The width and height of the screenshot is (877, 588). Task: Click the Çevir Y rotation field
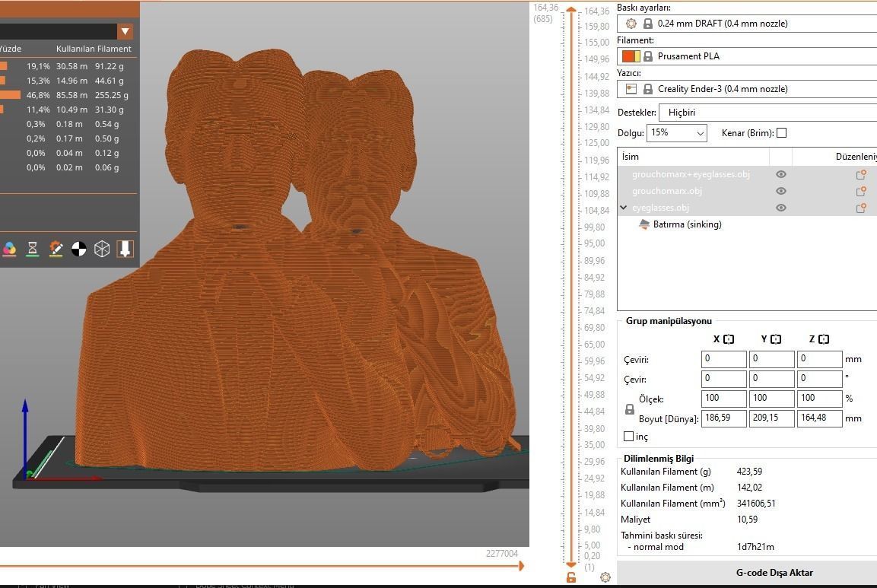tap(772, 379)
